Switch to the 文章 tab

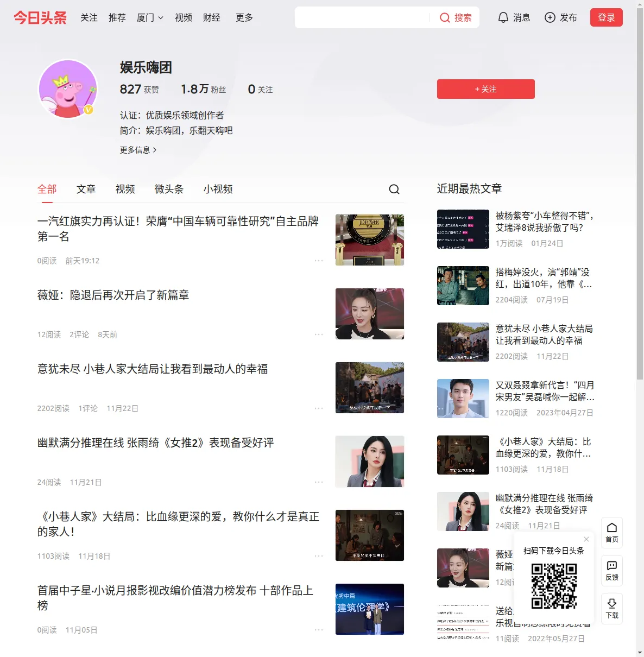click(x=86, y=189)
